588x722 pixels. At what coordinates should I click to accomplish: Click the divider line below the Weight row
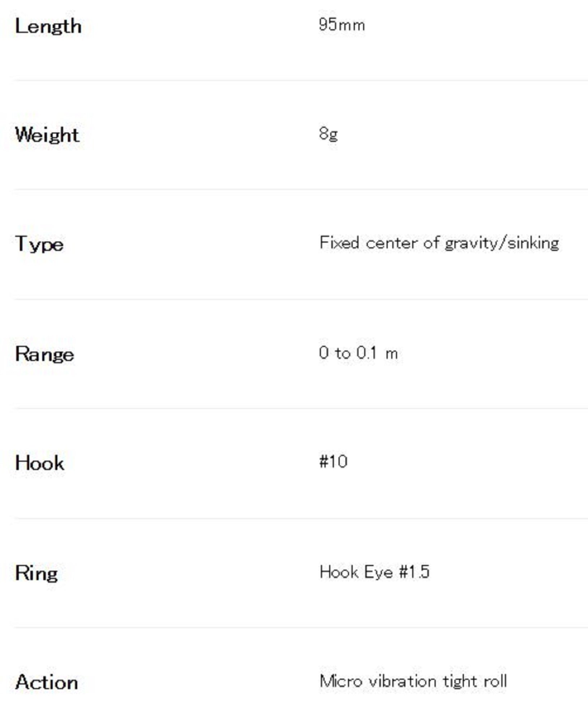pyautogui.click(x=300, y=190)
